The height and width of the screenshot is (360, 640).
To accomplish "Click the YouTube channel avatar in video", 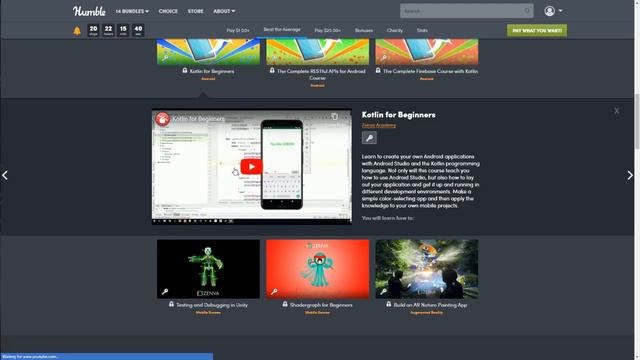I will click(162, 119).
